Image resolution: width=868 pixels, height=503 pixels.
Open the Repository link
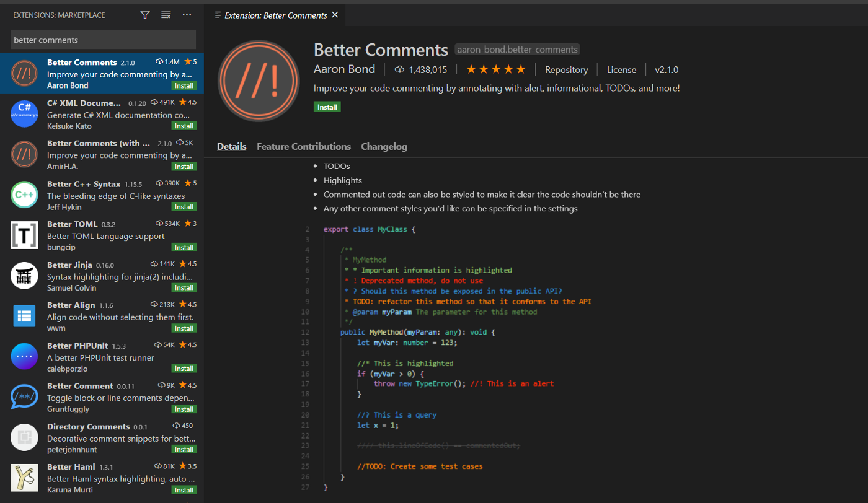[566, 70]
